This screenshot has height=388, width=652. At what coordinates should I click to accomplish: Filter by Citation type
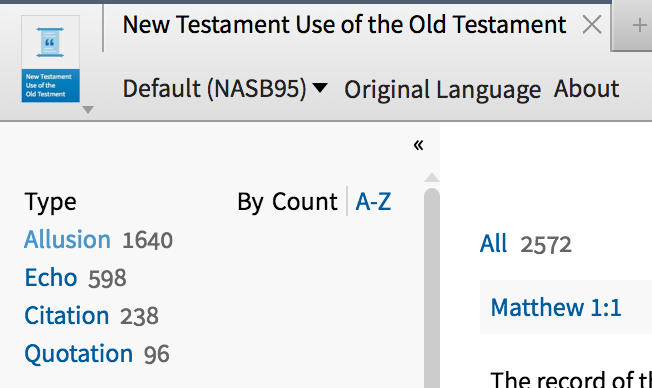pos(67,315)
